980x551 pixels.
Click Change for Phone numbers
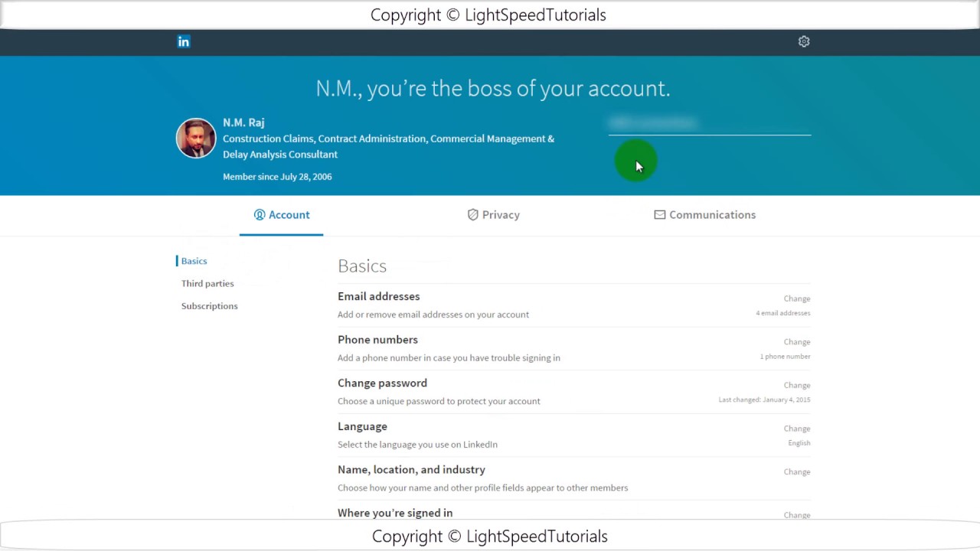pyautogui.click(x=796, y=342)
